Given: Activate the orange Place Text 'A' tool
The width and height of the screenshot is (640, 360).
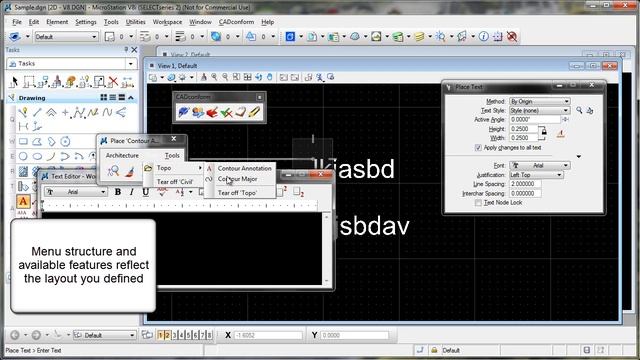Looking at the screenshot, I should pos(23,201).
